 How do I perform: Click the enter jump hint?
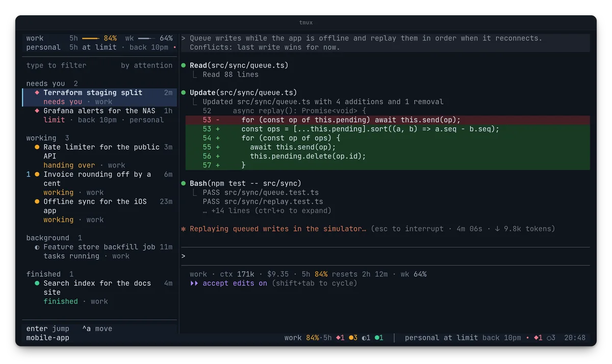click(x=48, y=329)
